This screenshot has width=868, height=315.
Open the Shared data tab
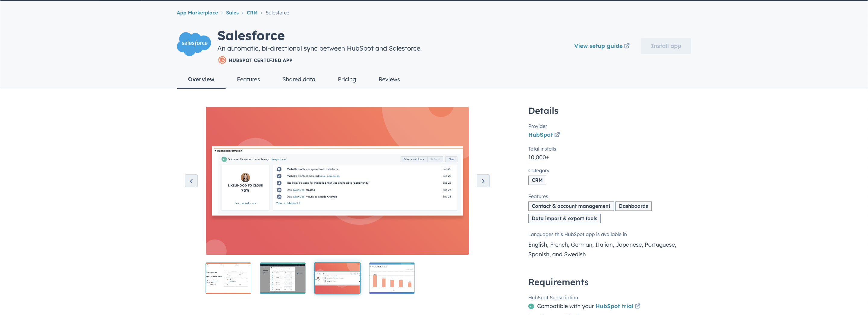(x=299, y=80)
